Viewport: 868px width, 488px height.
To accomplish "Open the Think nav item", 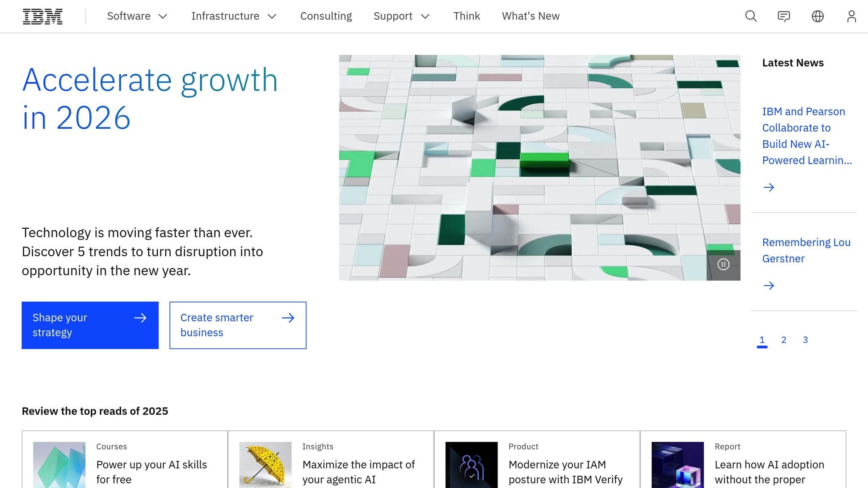I will click(467, 16).
